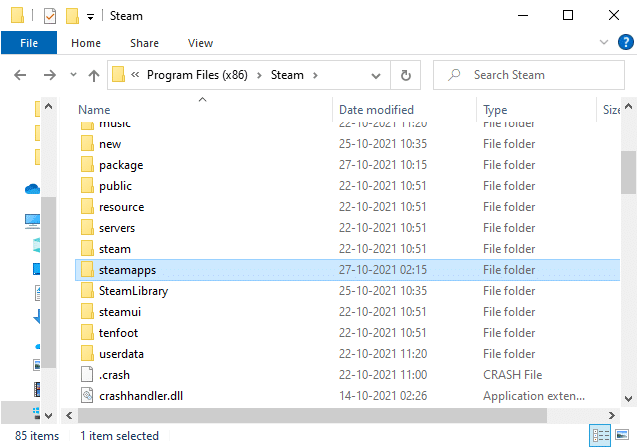638x448 pixels.
Task: Select the public folder
Action: (348, 186)
